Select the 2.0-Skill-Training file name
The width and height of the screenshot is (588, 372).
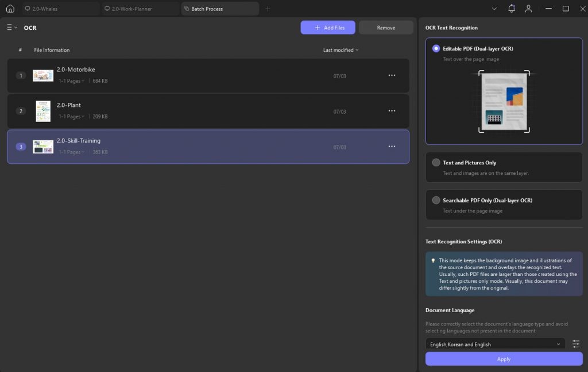[78, 140]
